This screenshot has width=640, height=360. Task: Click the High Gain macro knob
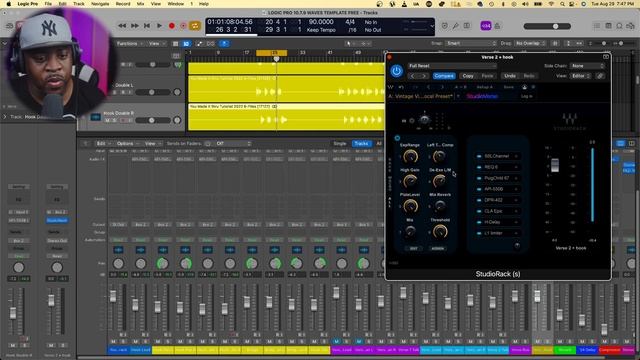pos(410,181)
